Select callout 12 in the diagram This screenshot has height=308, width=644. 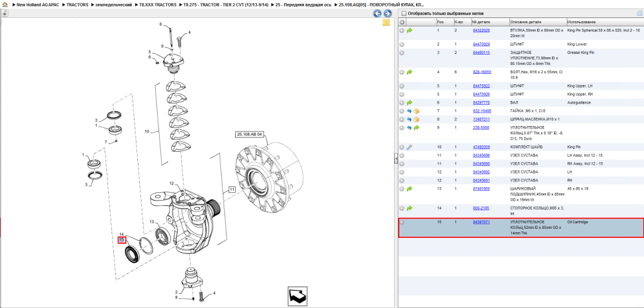(x=172, y=183)
